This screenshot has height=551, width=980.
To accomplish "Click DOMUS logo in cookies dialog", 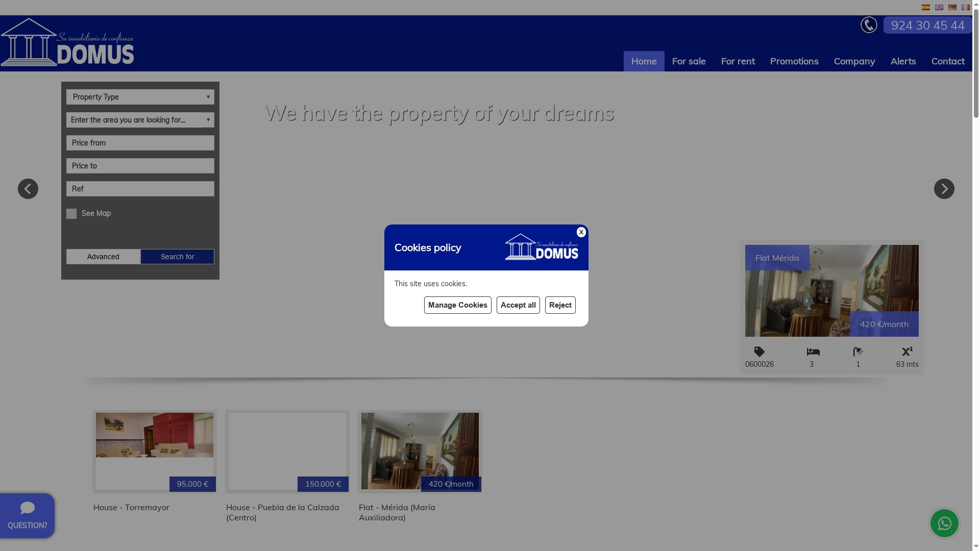I will point(542,247).
